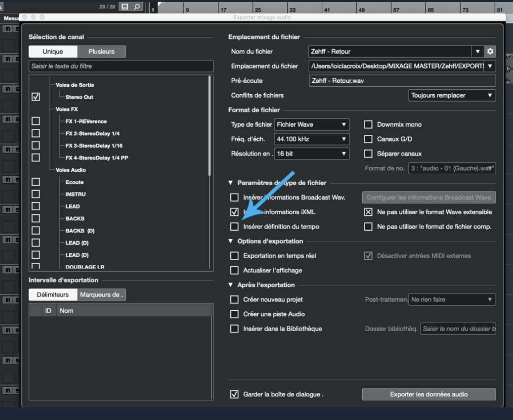The image size is (513, 420).
Task: Click the Saisir le texte du filtre field
Action: [x=121, y=66]
